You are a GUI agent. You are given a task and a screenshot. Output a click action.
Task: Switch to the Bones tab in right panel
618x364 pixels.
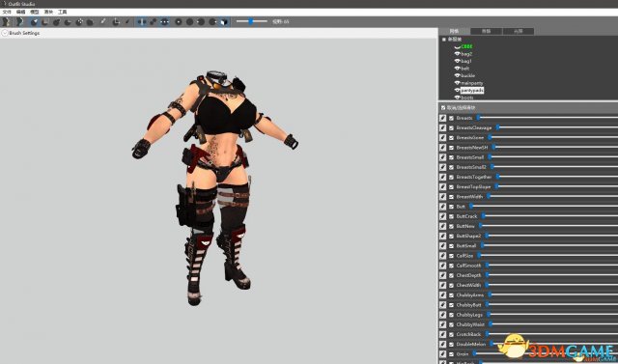tap(487, 31)
